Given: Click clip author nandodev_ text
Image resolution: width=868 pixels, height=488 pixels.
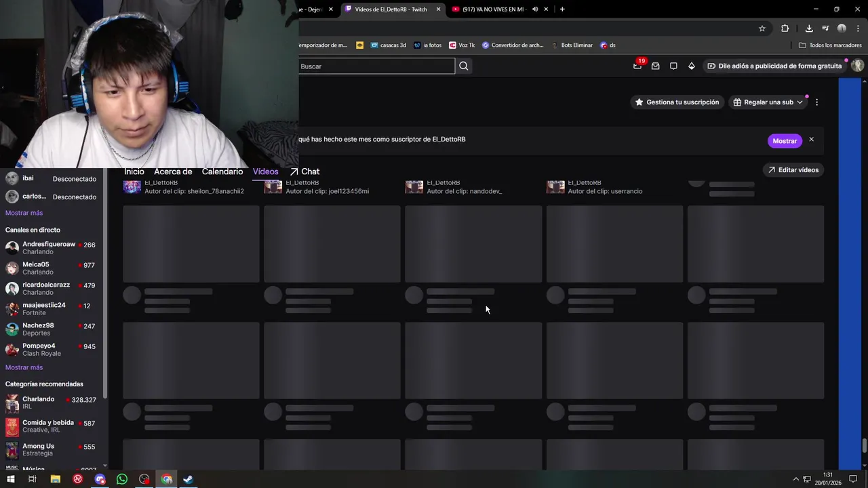Looking at the screenshot, I should coord(465,191).
